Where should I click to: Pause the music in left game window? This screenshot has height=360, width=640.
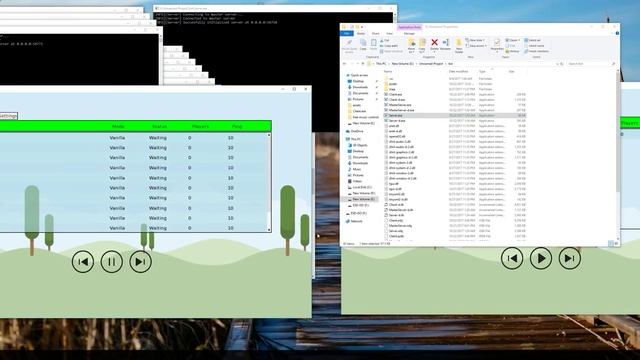[x=111, y=262]
